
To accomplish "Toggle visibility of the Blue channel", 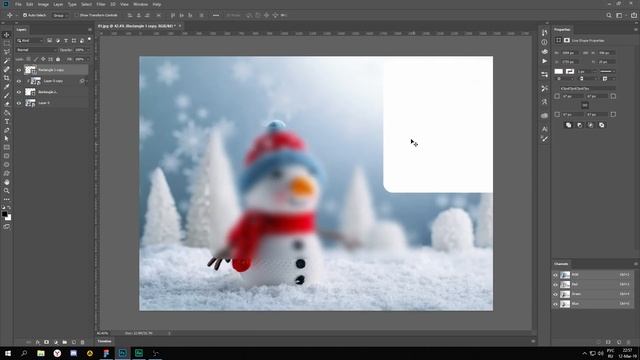I will click(556, 304).
